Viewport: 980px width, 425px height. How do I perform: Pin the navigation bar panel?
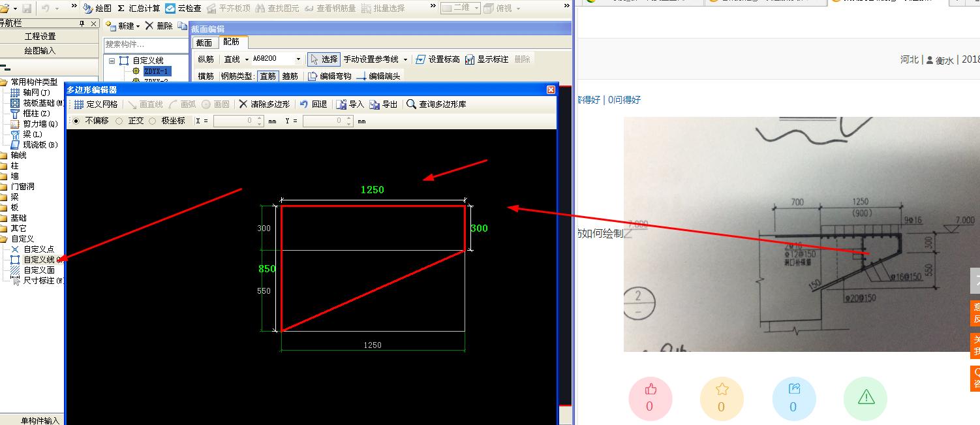tap(82, 24)
